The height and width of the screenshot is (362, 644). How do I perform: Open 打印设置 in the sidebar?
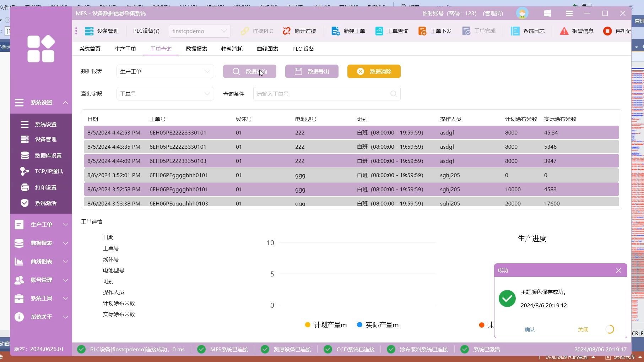coord(41,187)
